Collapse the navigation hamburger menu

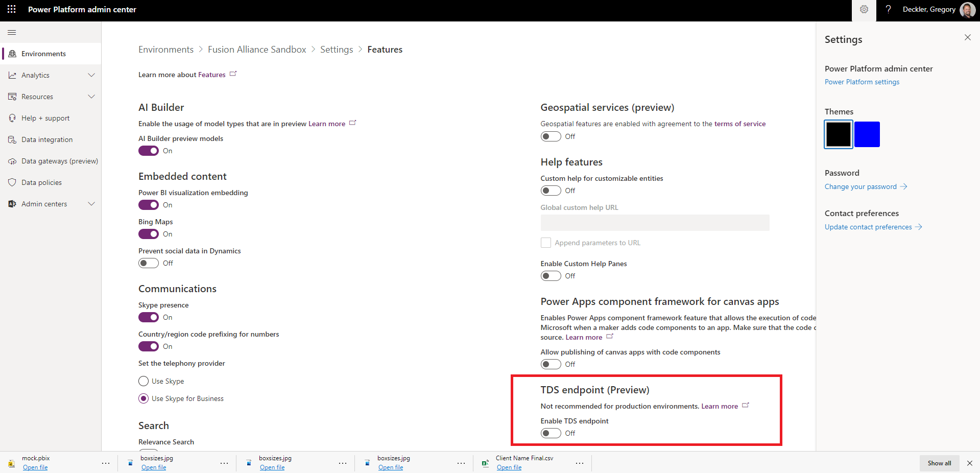(x=12, y=32)
